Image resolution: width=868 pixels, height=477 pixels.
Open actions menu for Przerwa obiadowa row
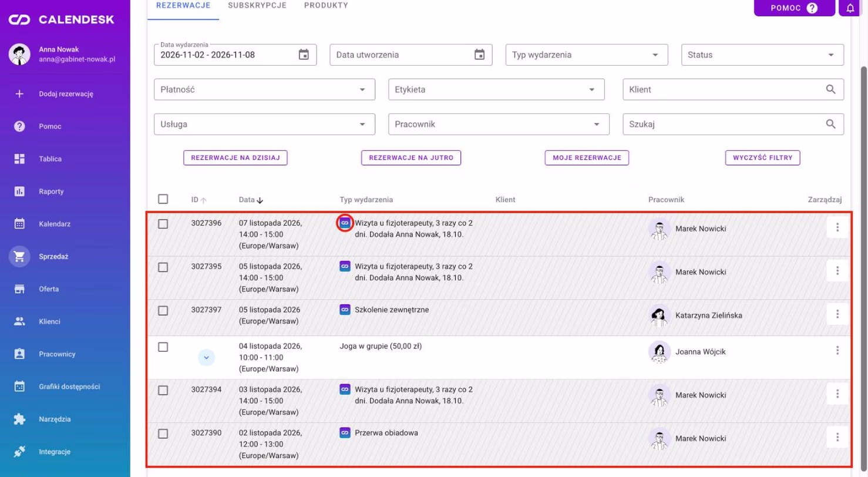[x=837, y=437]
